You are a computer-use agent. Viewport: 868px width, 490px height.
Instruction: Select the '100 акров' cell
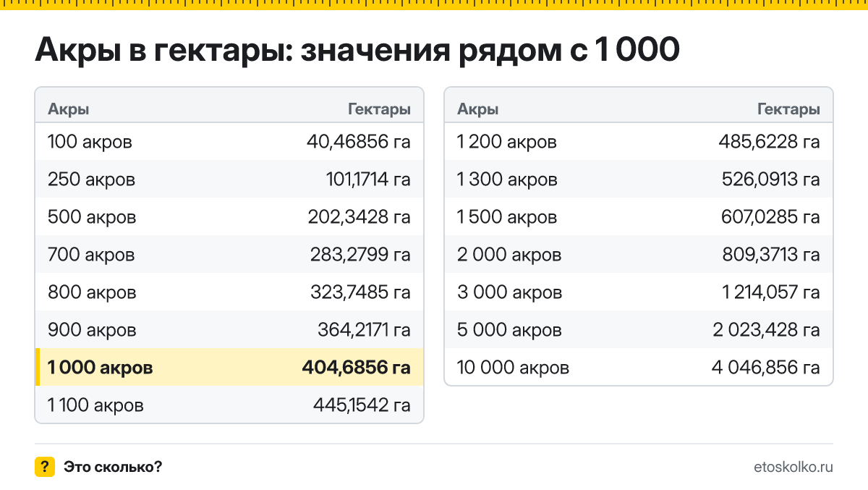pos(90,142)
